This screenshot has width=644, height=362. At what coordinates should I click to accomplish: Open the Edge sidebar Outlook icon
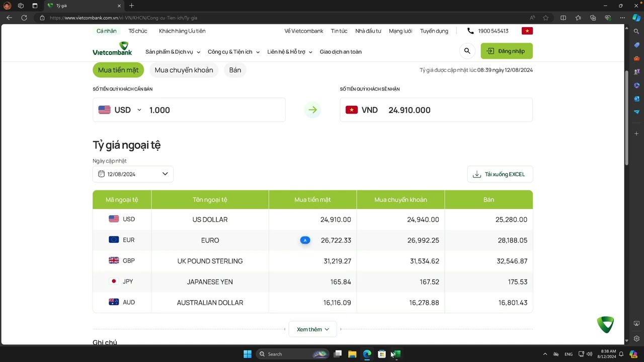(x=636, y=99)
